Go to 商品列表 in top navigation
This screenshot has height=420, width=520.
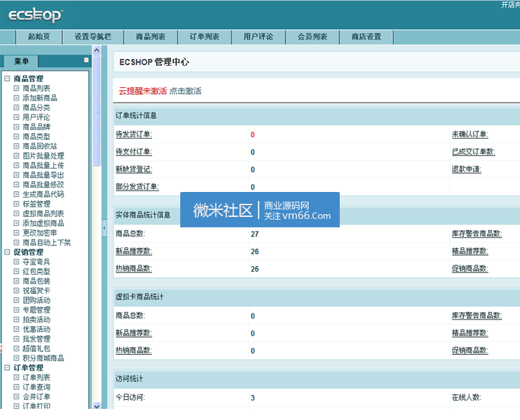(150, 37)
